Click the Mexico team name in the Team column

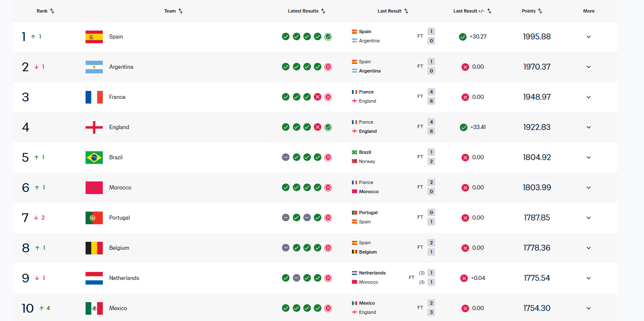pos(118,308)
